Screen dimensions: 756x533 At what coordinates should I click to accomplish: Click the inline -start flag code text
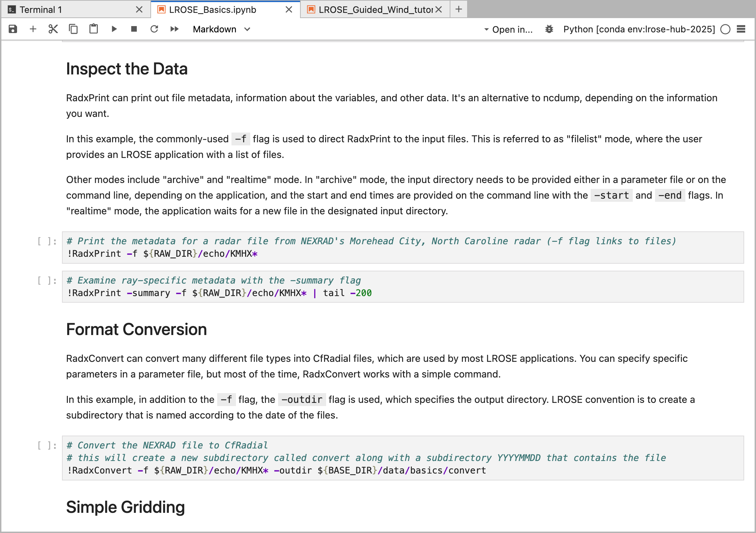click(x=612, y=196)
